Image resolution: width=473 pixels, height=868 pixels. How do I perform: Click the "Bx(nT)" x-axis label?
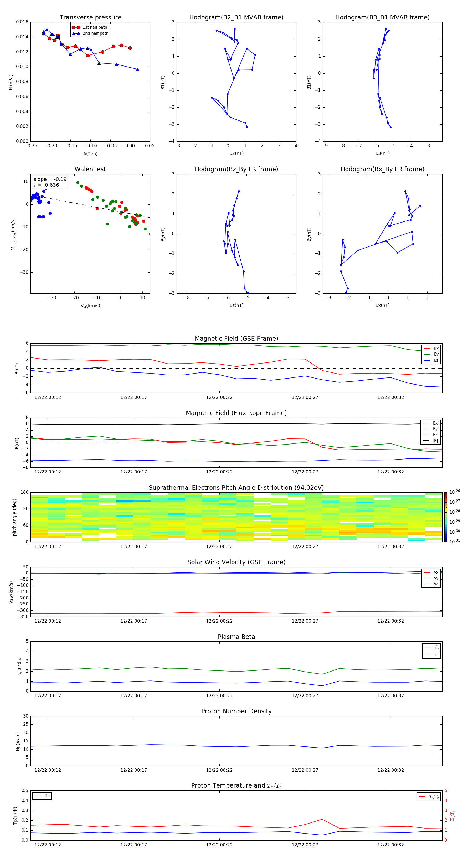[x=382, y=305]
